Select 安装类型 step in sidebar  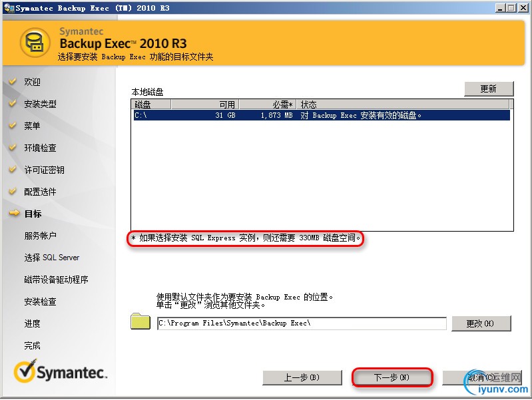40,104
